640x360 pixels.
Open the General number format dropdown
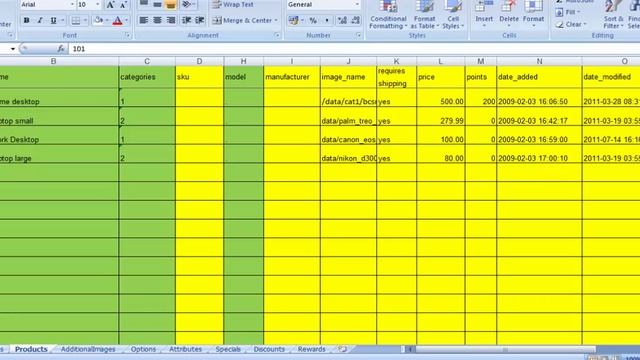(x=357, y=4)
